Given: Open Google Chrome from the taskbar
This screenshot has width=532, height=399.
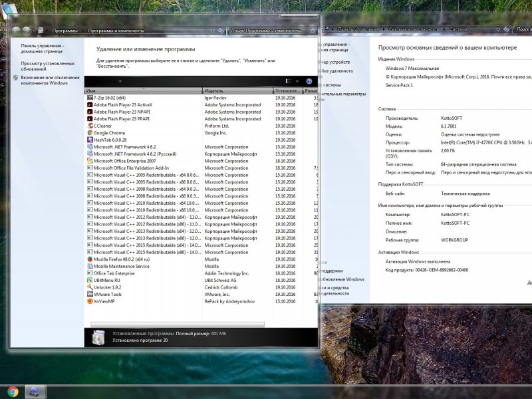Looking at the screenshot, I should pyautogui.click(x=13, y=392).
